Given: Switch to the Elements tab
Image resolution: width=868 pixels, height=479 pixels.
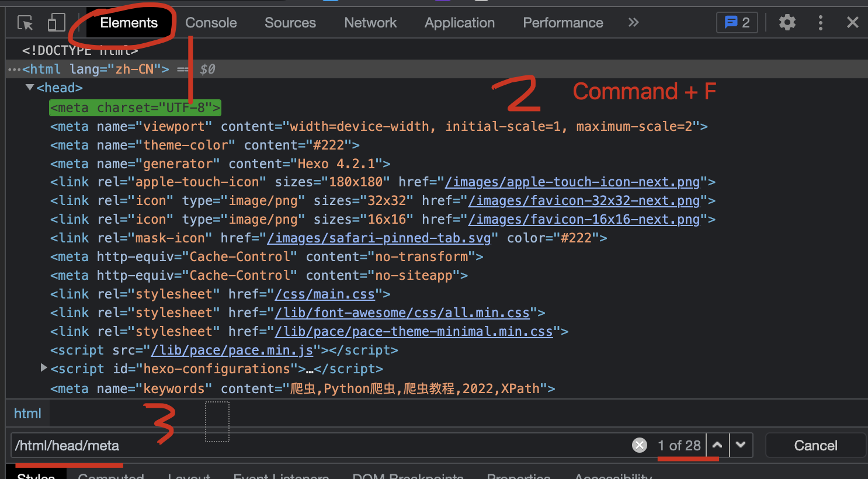Looking at the screenshot, I should tap(129, 23).
